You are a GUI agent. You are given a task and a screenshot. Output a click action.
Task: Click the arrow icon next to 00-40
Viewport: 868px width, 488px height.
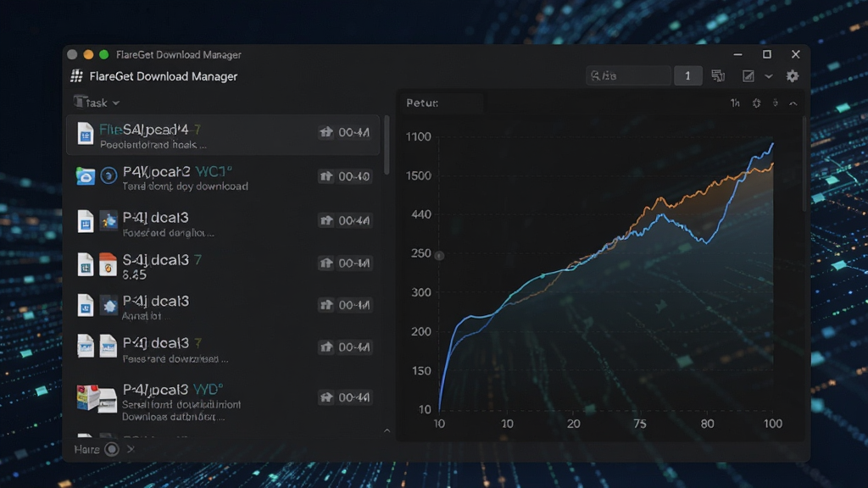click(x=326, y=176)
